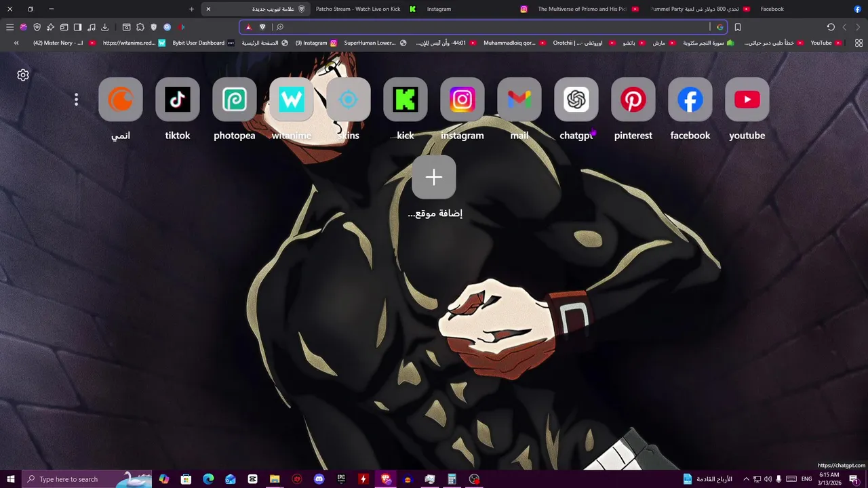Open the Crunchyroll shortcut labeled انمي
This screenshot has height=488, width=868.
tap(121, 100)
